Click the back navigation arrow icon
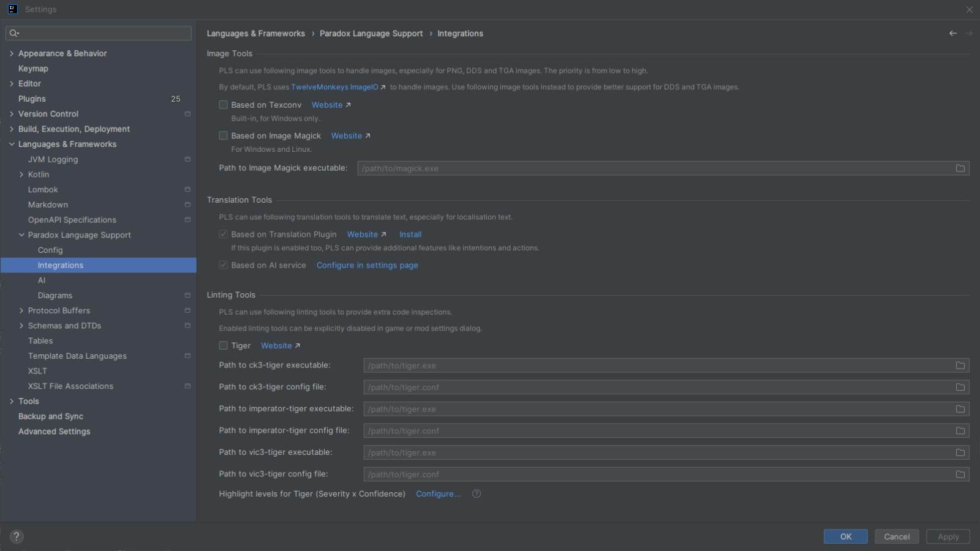This screenshot has width=980, height=551. pyautogui.click(x=952, y=34)
